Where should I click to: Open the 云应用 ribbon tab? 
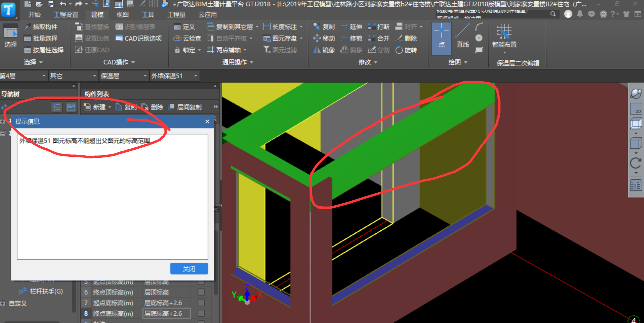click(x=208, y=14)
